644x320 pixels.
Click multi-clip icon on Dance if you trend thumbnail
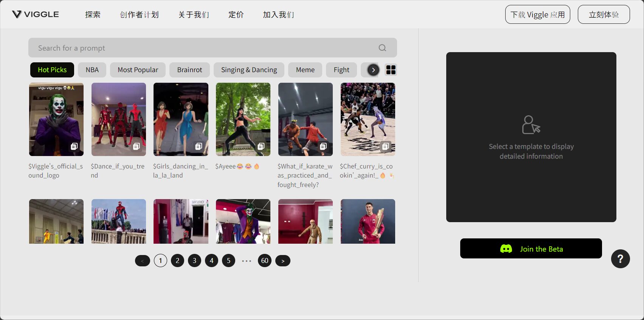[x=137, y=146]
